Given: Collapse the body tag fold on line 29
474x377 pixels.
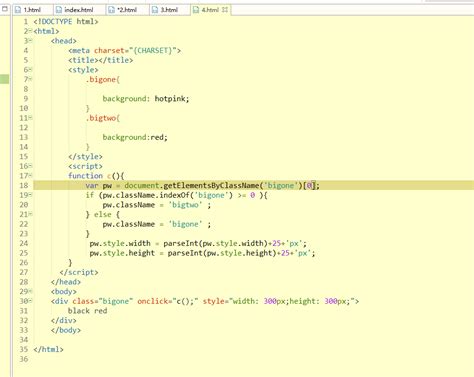Looking at the screenshot, I should (30, 291).
